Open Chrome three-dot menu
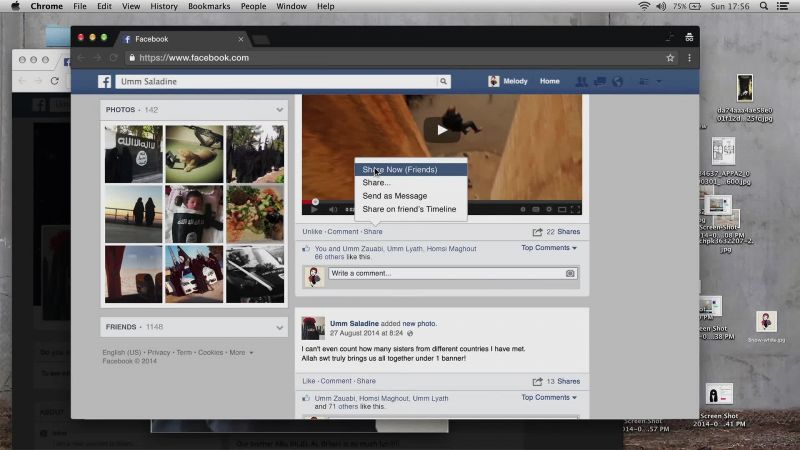Image resolution: width=800 pixels, height=450 pixels. point(689,58)
